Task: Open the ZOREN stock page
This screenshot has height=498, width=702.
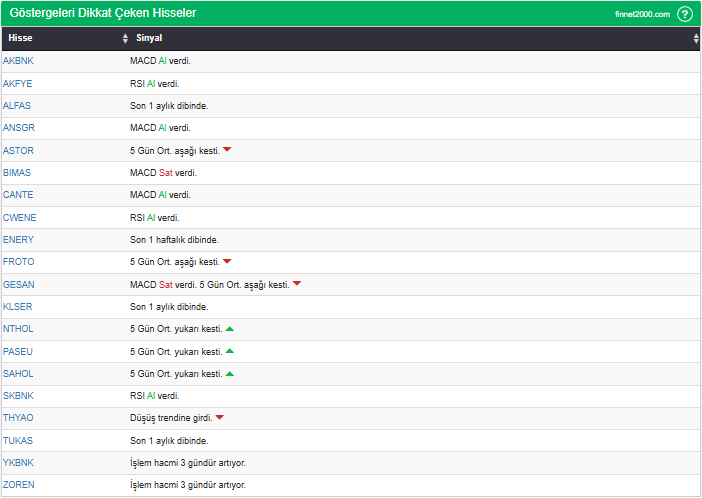Action: click(x=18, y=485)
